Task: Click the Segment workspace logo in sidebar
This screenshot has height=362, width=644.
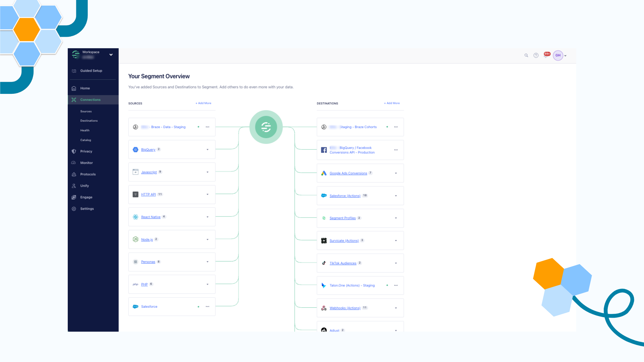Action: click(x=76, y=54)
